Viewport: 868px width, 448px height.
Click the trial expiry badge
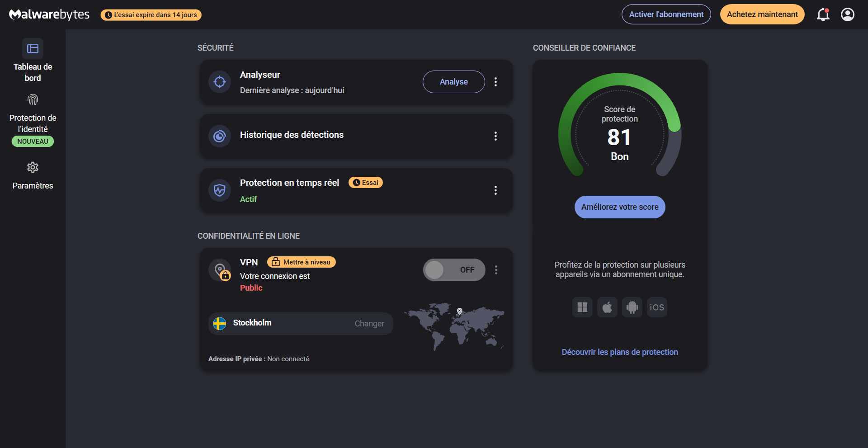pyautogui.click(x=151, y=15)
